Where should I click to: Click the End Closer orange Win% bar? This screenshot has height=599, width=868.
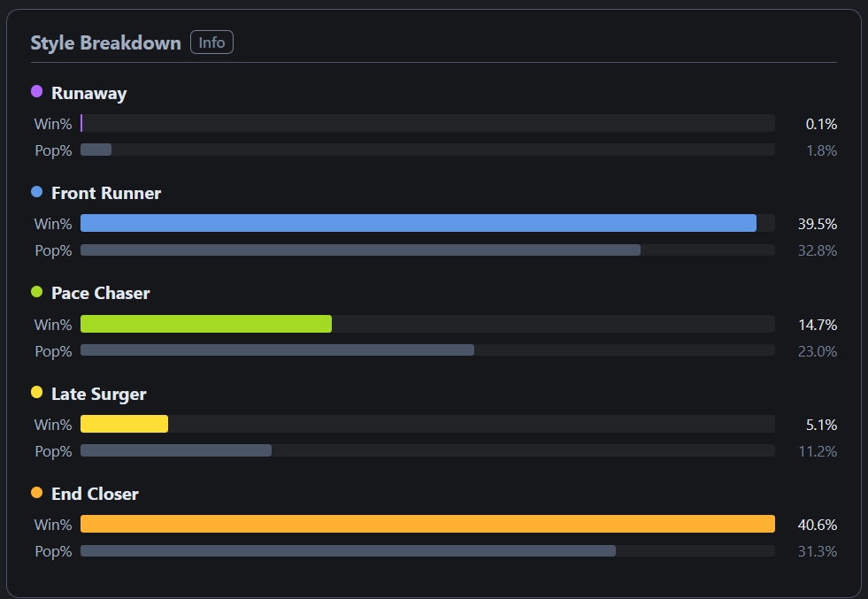428,524
